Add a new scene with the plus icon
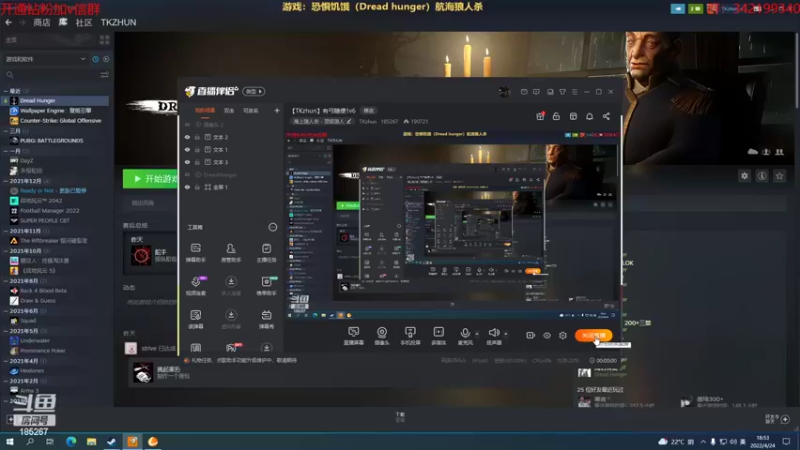 tap(277, 110)
